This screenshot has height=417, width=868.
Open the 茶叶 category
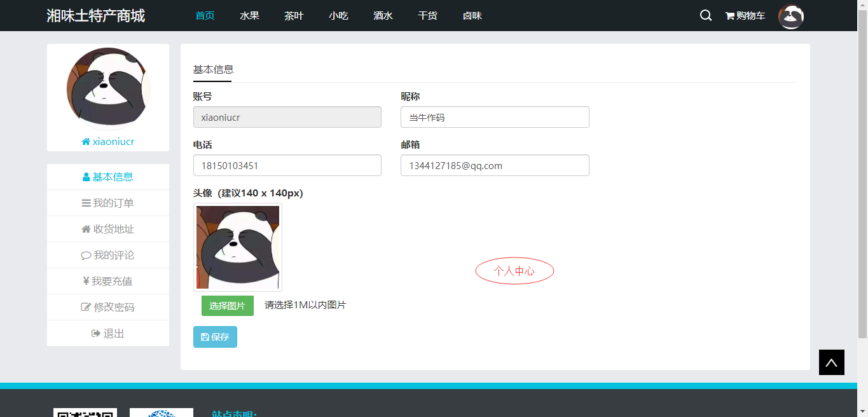coord(294,16)
